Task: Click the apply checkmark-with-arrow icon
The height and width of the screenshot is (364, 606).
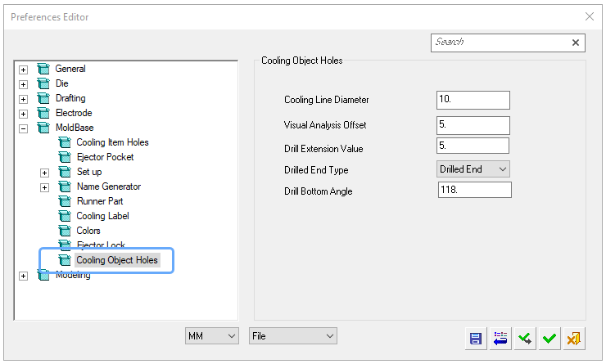Action: click(x=525, y=339)
